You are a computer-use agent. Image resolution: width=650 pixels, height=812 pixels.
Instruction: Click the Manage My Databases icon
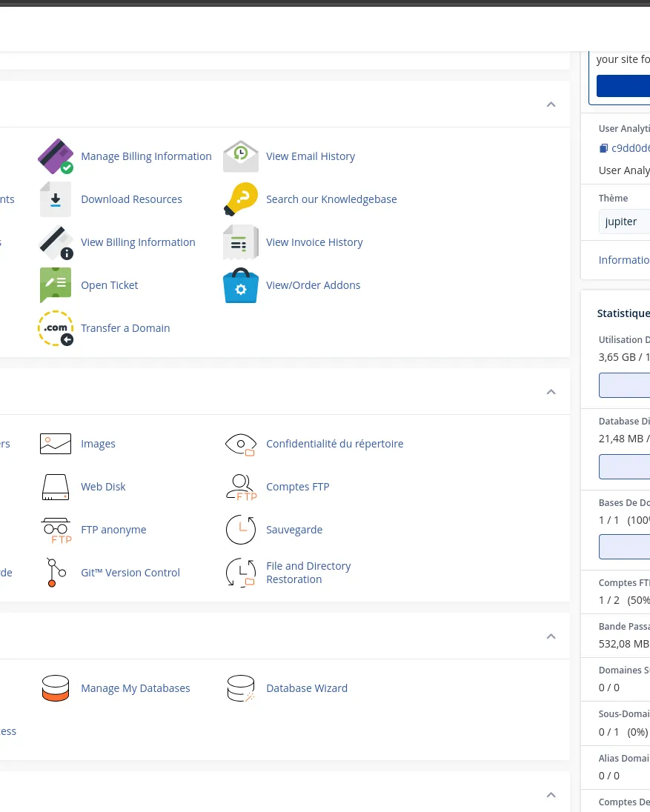(x=56, y=688)
